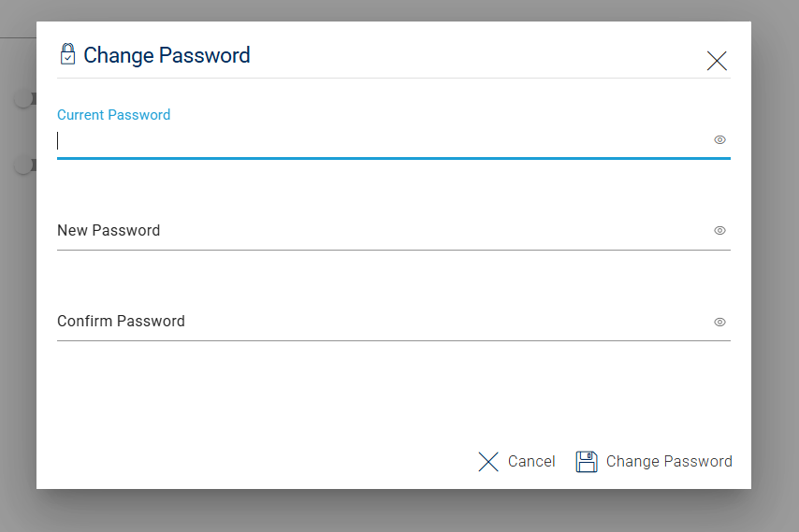Select the New Password input field
Viewport: 799px width, 532px height.
374,231
